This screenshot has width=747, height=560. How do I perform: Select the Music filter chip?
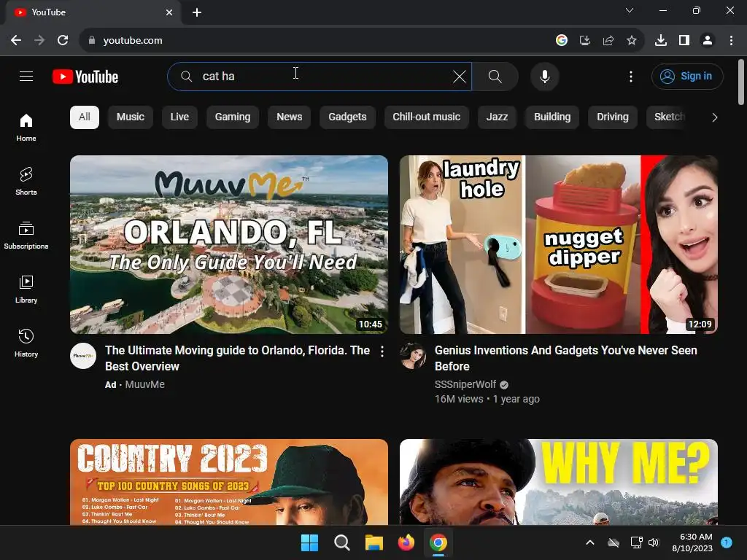click(130, 117)
